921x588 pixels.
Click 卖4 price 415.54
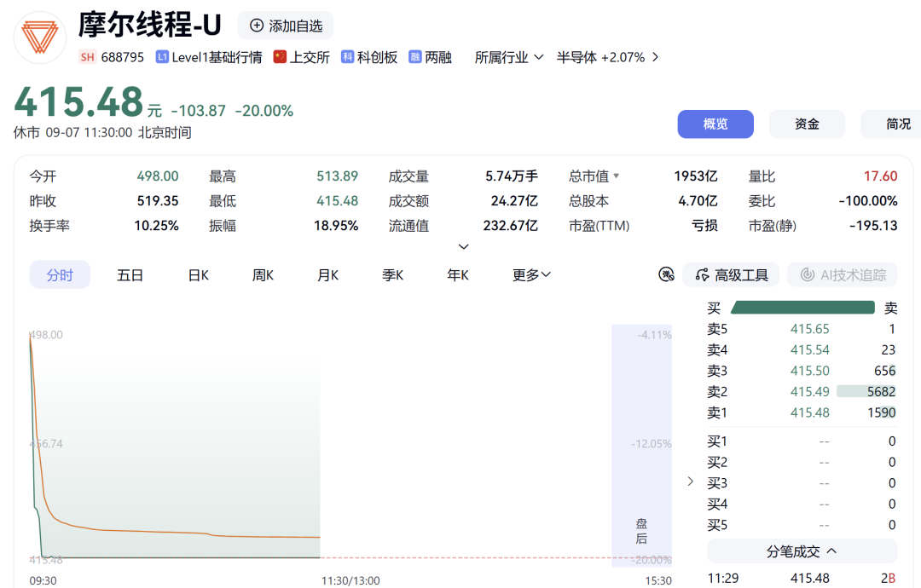[809, 350]
